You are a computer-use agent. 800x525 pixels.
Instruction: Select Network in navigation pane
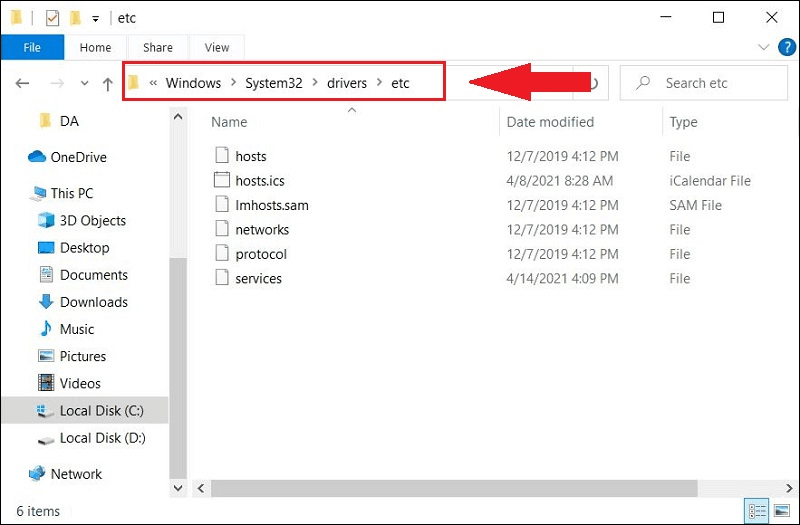pos(65,473)
